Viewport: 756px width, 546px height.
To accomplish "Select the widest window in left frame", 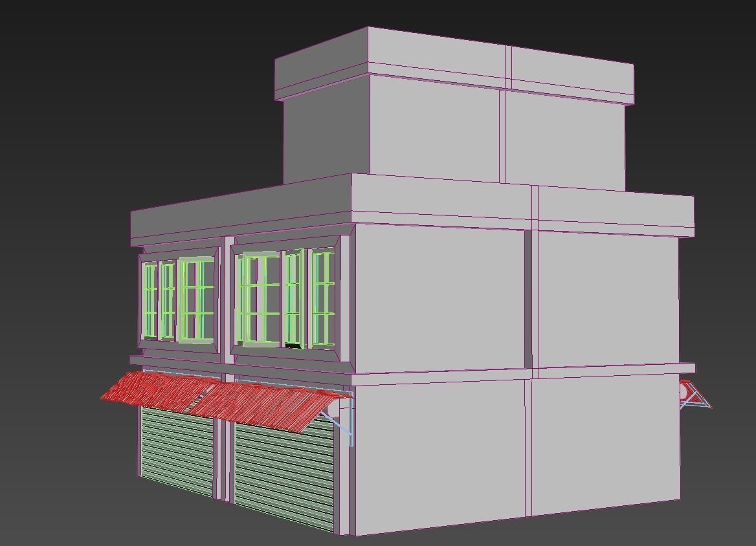I will [197, 300].
